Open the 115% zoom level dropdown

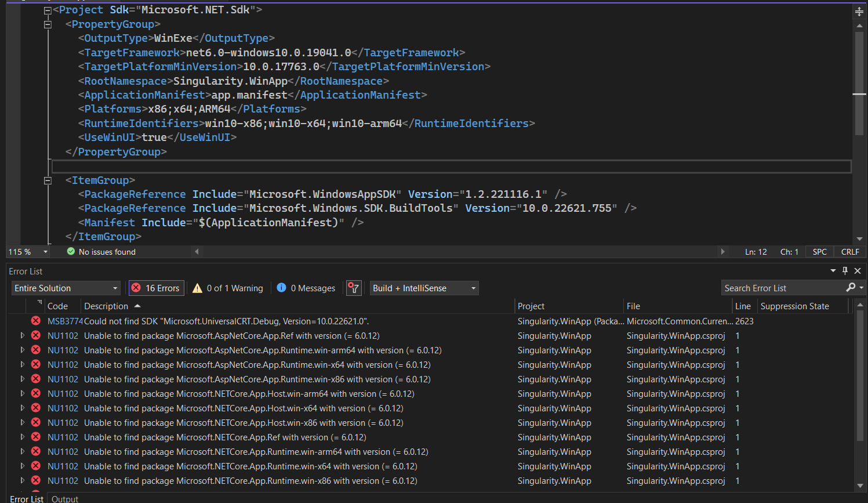tap(27, 252)
